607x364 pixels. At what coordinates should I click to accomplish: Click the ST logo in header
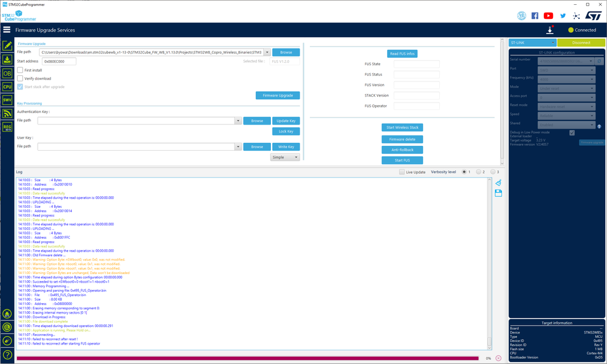pyautogui.click(x=593, y=16)
